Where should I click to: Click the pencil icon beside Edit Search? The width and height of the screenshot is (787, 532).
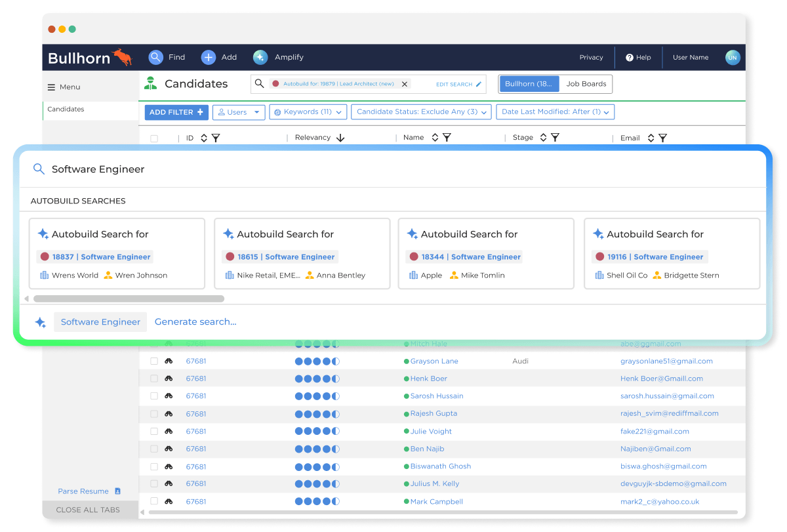(x=479, y=84)
